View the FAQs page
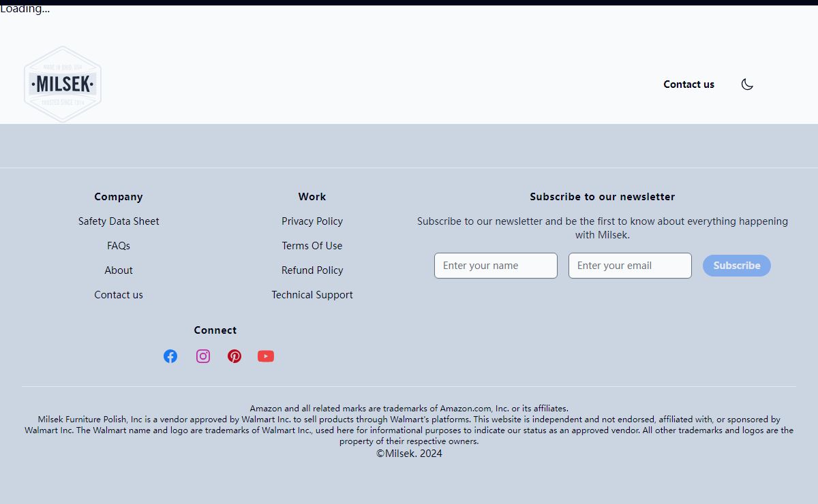Screen dimensions: 818x504 [119, 246]
